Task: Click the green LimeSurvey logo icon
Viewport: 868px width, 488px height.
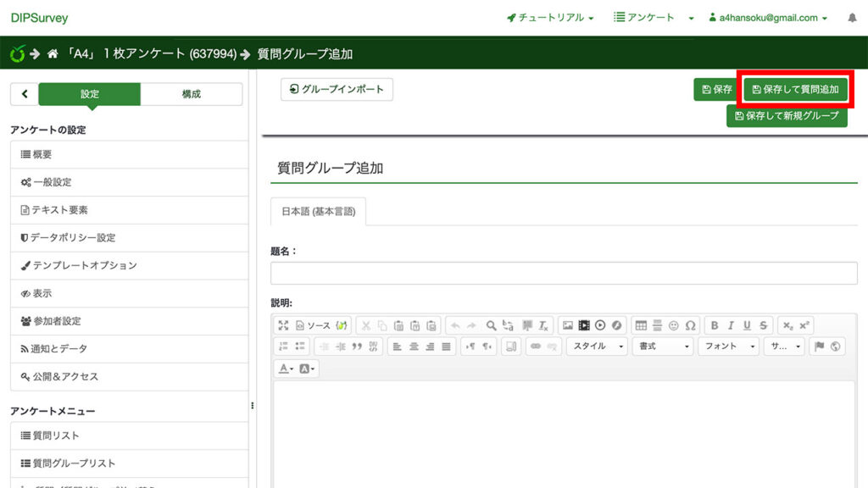Action: 18,53
